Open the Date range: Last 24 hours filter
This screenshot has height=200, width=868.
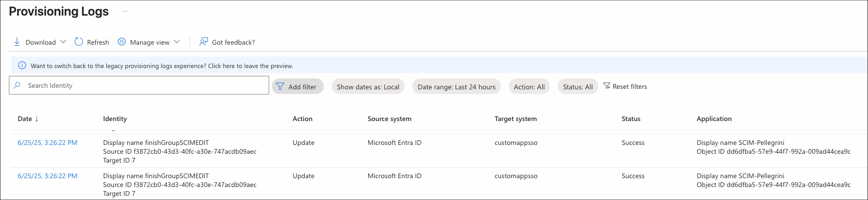(457, 86)
